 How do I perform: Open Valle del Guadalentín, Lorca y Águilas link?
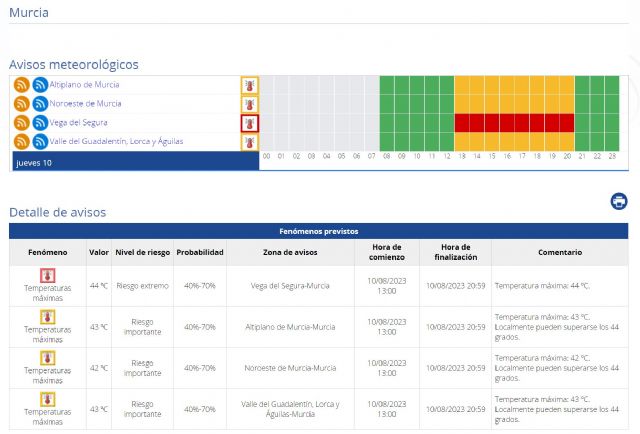(116, 142)
